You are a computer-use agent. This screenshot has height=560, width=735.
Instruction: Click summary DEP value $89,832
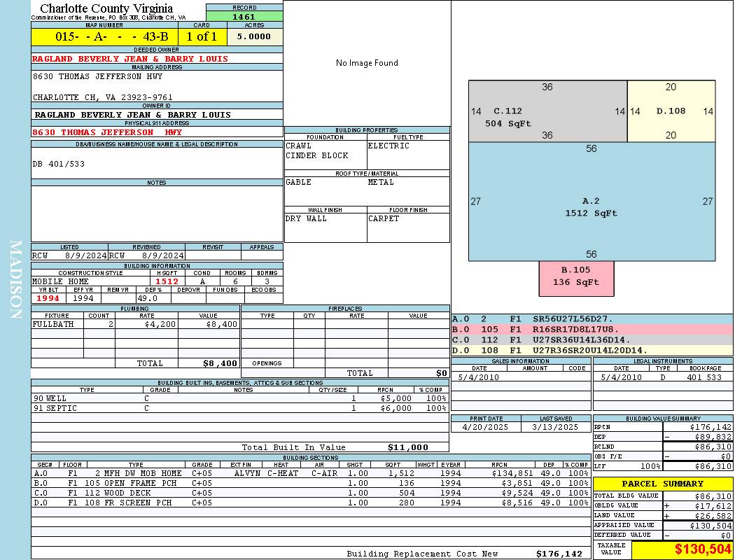coord(713,437)
